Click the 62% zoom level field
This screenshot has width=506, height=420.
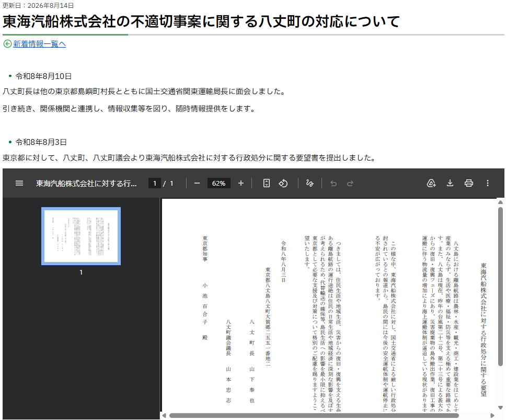click(x=218, y=184)
